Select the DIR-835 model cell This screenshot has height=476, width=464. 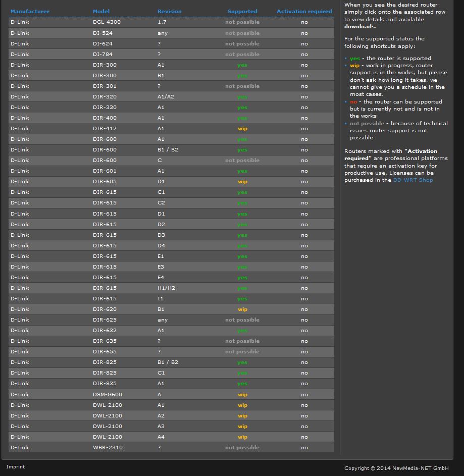tap(105, 384)
